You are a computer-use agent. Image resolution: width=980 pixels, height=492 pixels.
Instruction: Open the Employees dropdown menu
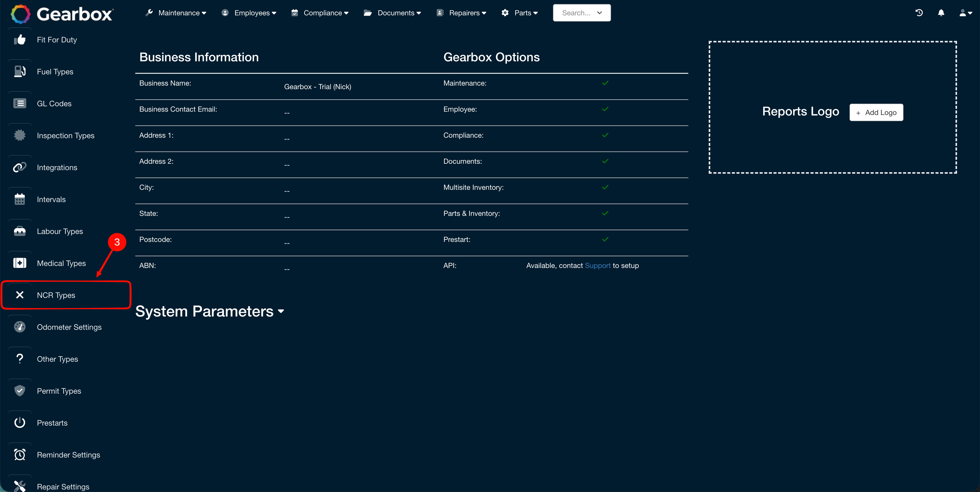pos(249,13)
